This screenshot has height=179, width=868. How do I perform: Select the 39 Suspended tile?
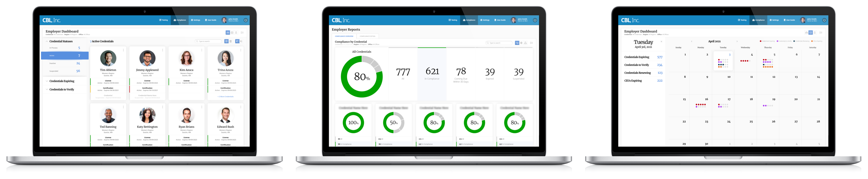519,74
